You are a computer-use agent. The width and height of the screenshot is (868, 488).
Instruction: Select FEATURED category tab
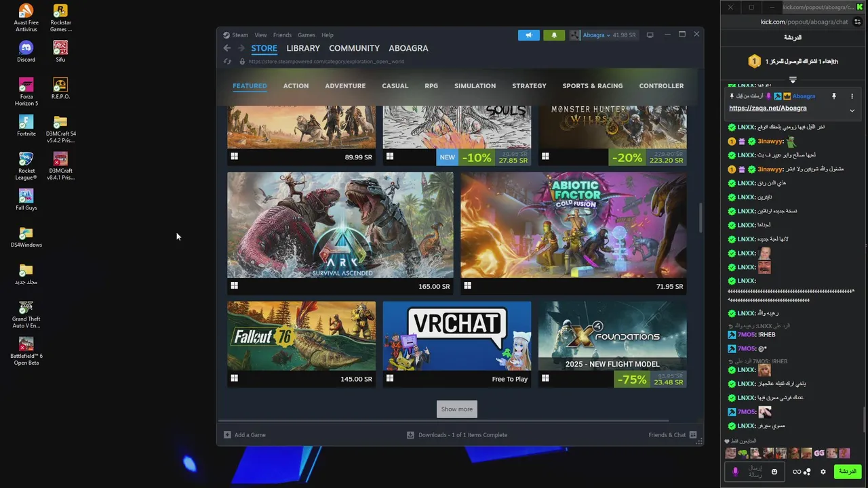pyautogui.click(x=250, y=86)
